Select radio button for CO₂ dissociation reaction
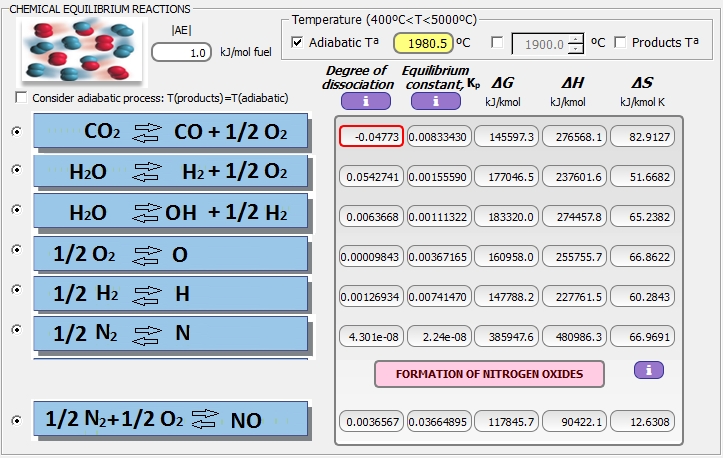 coord(15,131)
